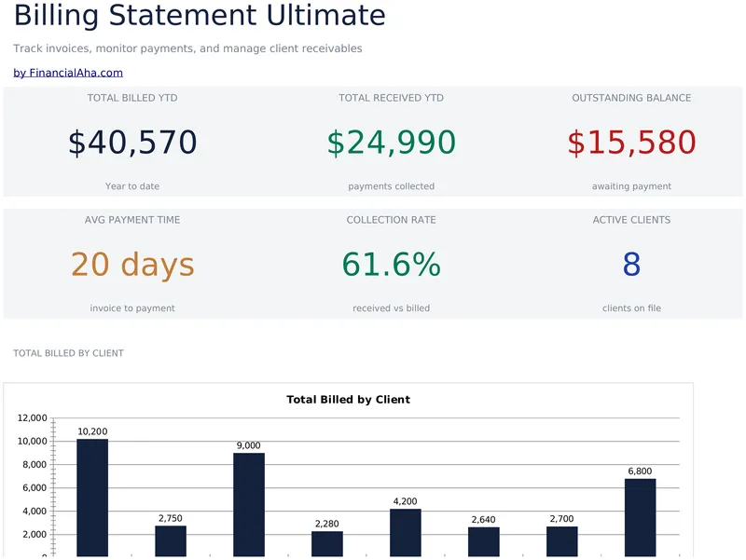
Task: Click the 'invoice to payment' caption
Action: tap(132, 308)
